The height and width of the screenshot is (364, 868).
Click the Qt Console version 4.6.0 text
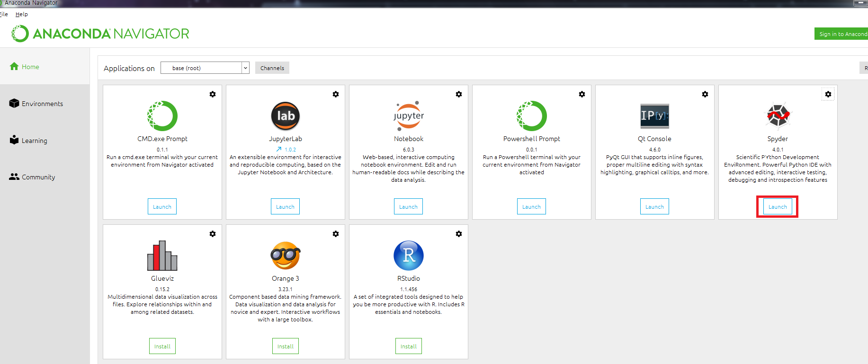(655, 150)
